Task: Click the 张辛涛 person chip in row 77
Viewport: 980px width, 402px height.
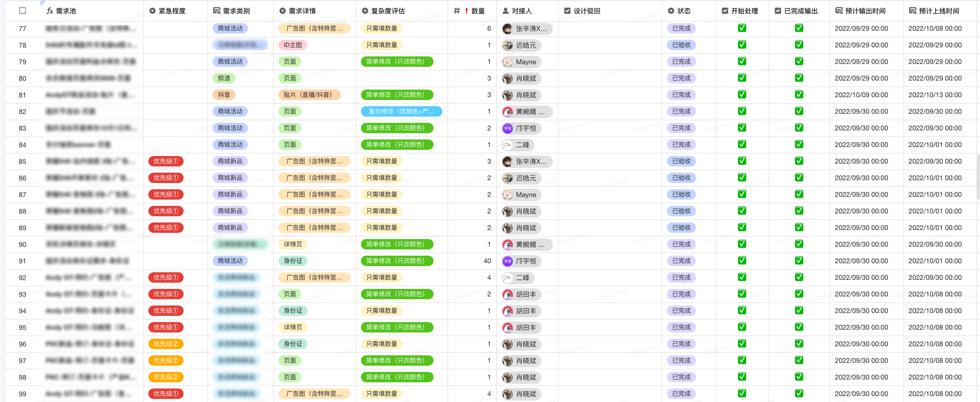Action: [527, 29]
